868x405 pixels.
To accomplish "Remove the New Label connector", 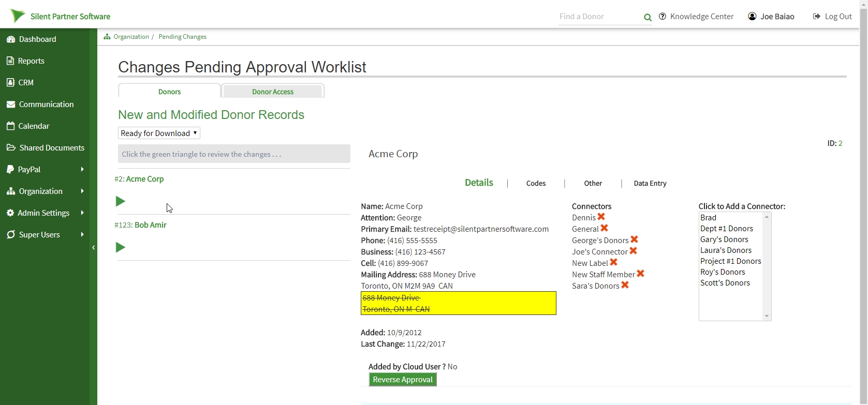I will [x=614, y=262].
